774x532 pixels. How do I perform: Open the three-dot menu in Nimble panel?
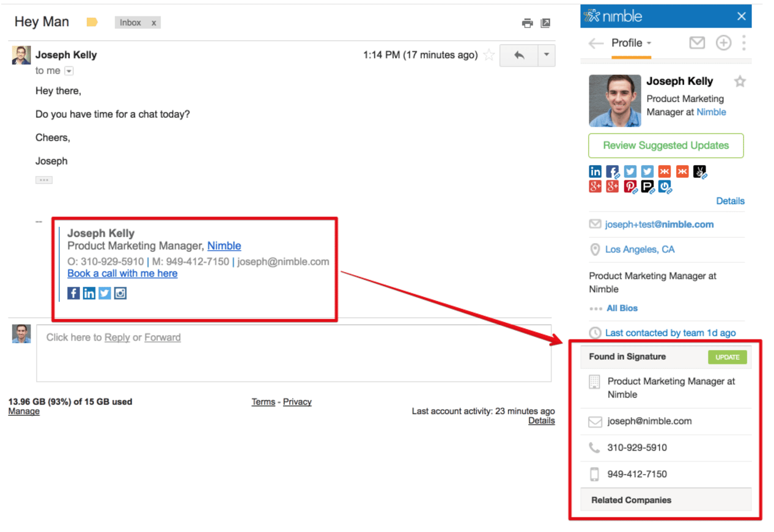pyautogui.click(x=743, y=43)
